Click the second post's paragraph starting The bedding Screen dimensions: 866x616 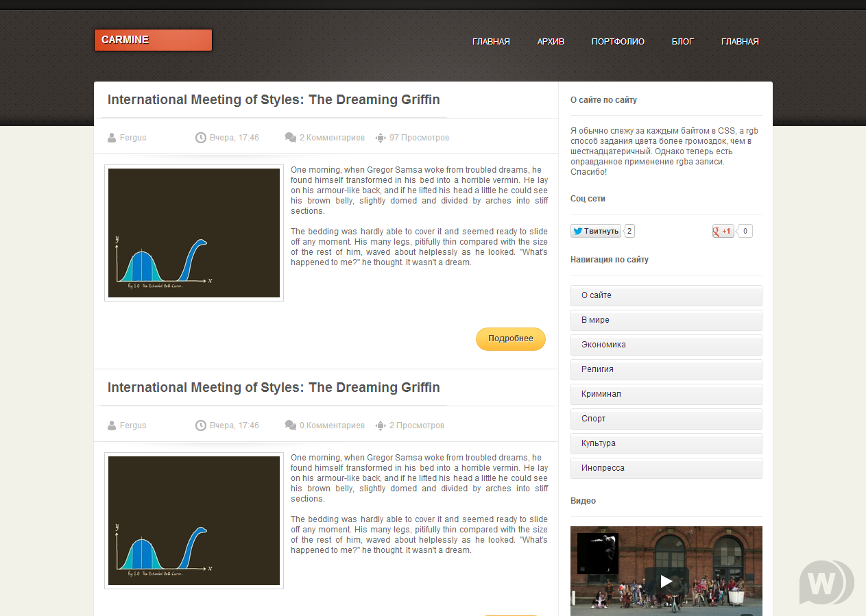[x=420, y=534]
